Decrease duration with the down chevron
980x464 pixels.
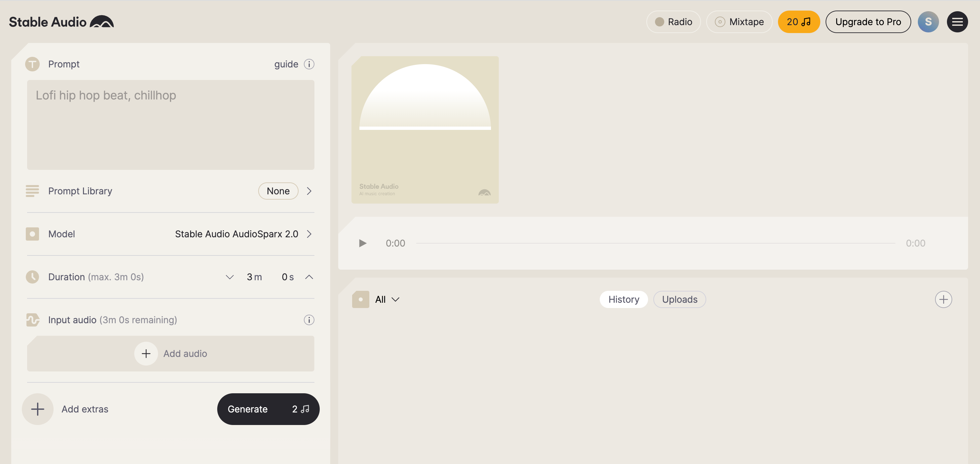click(229, 277)
